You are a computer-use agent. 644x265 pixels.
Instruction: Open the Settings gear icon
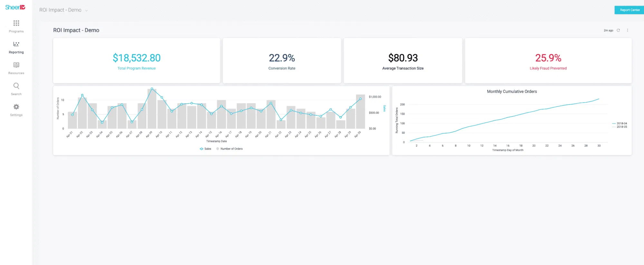[x=16, y=107]
